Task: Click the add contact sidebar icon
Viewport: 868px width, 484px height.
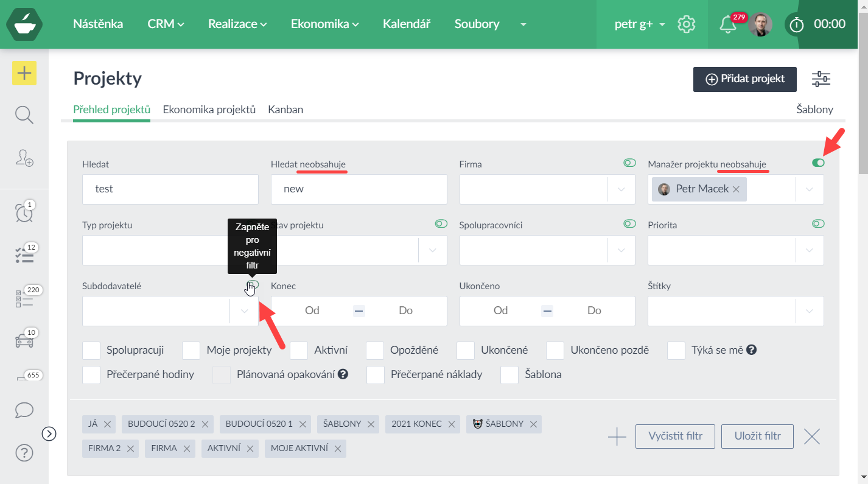Action: click(x=24, y=158)
